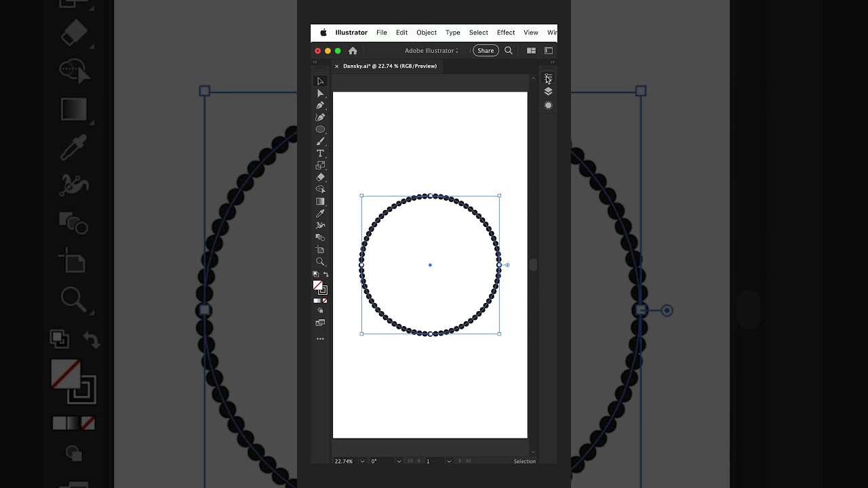Select the Ellipse tool
The width and height of the screenshot is (868, 488).
coord(320,129)
